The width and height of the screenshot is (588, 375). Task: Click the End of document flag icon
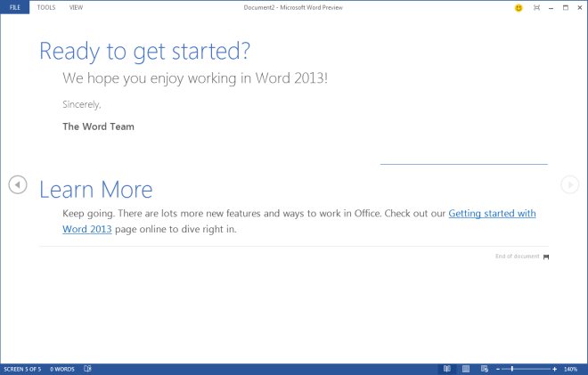coord(546,257)
